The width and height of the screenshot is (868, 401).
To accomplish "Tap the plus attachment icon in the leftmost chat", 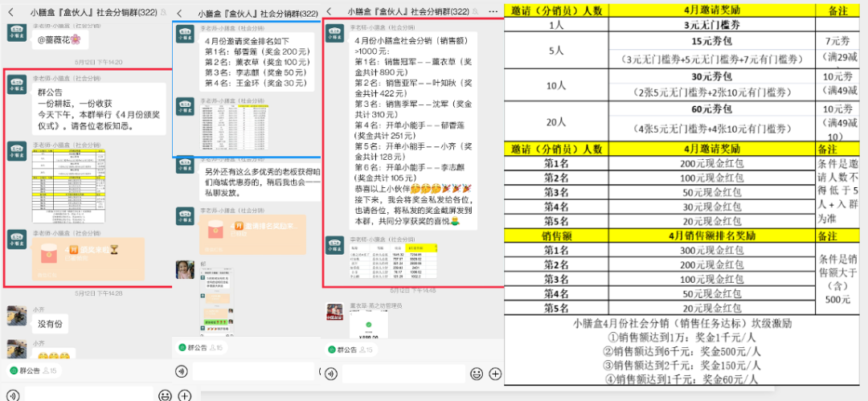I will 184,395.
